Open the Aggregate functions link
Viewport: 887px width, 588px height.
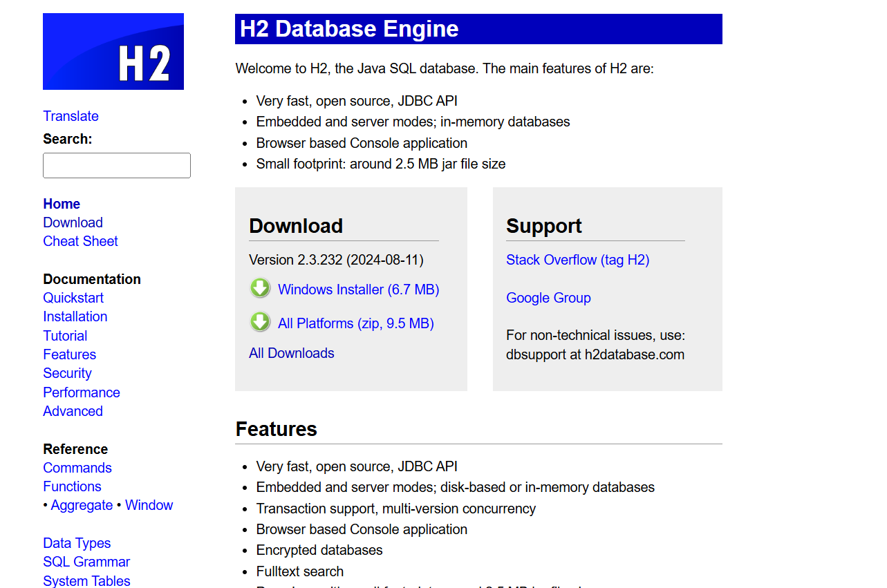pyautogui.click(x=82, y=505)
